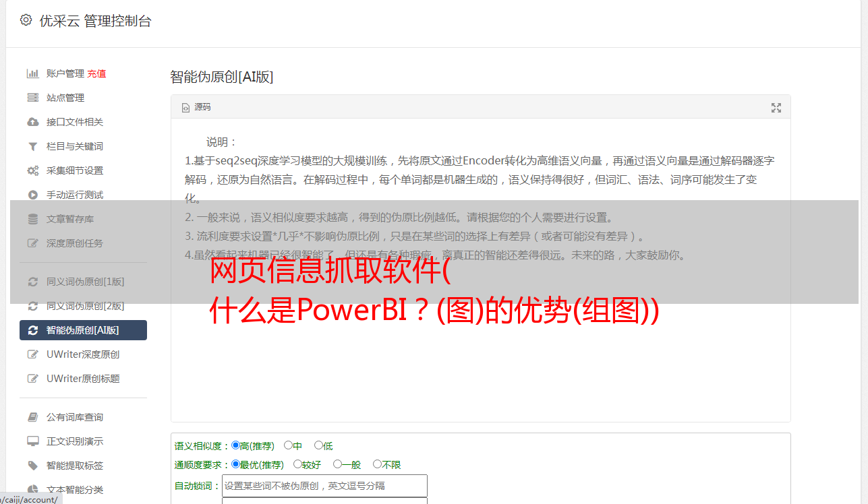Toggle fullscreen icon in editor toolbar
Viewport: 868px width, 504px height.
[776, 108]
